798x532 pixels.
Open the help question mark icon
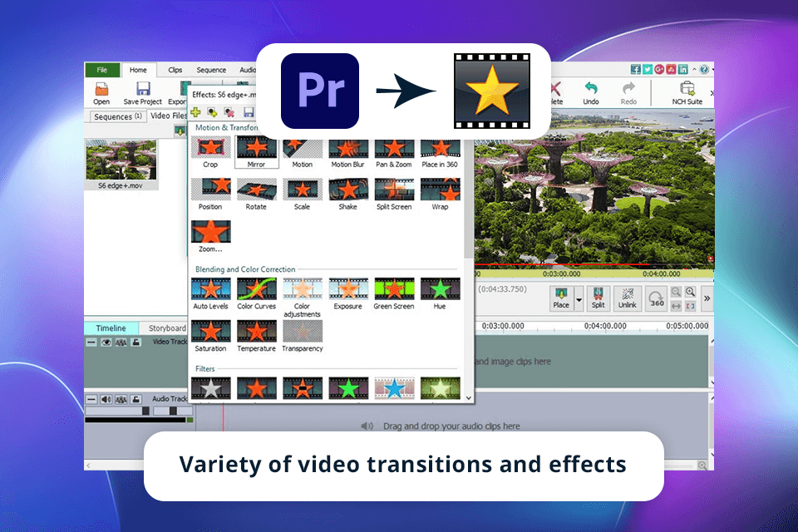coord(704,69)
